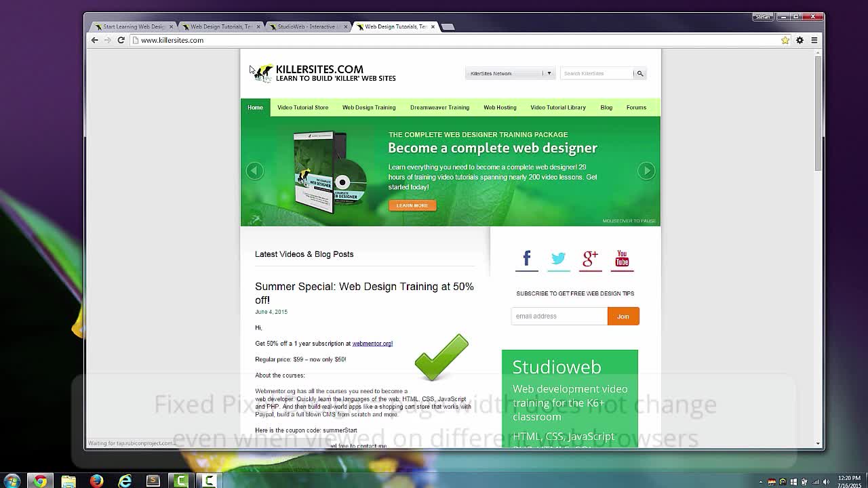Image resolution: width=868 pixels, height=488 pixels.
Task: Switch to second Web Design Tutorials tab
Action: 395,26
